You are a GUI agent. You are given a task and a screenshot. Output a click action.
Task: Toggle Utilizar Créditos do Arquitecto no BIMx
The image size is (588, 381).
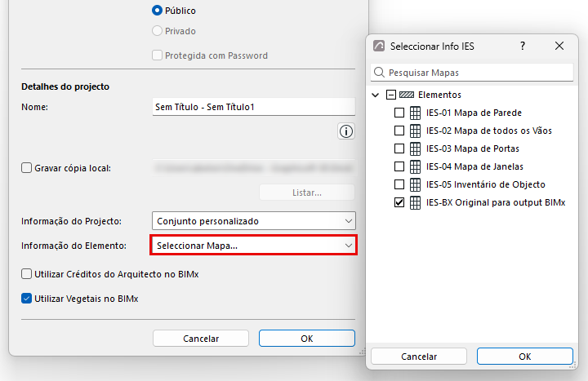pos(26,274)
